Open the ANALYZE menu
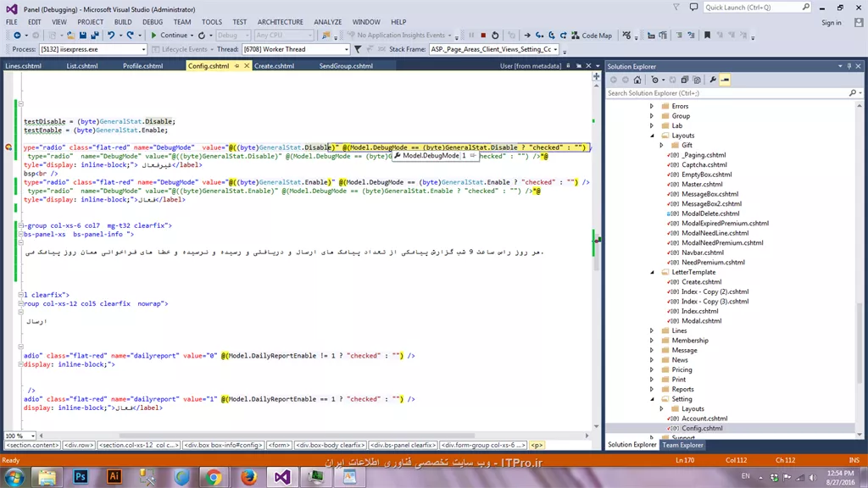This screenshot has width=868, height=488. point(328,22)
